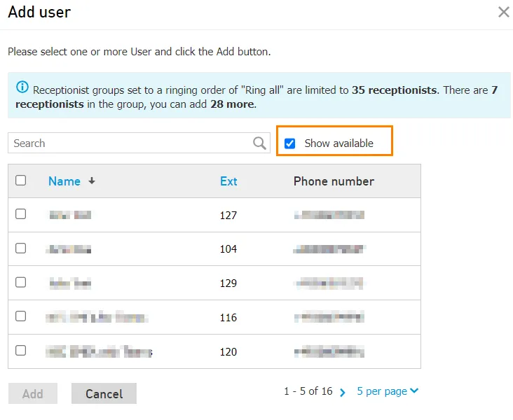Click extension value 104
Screen dimensions: 513x420
click(x=228, y=249)
